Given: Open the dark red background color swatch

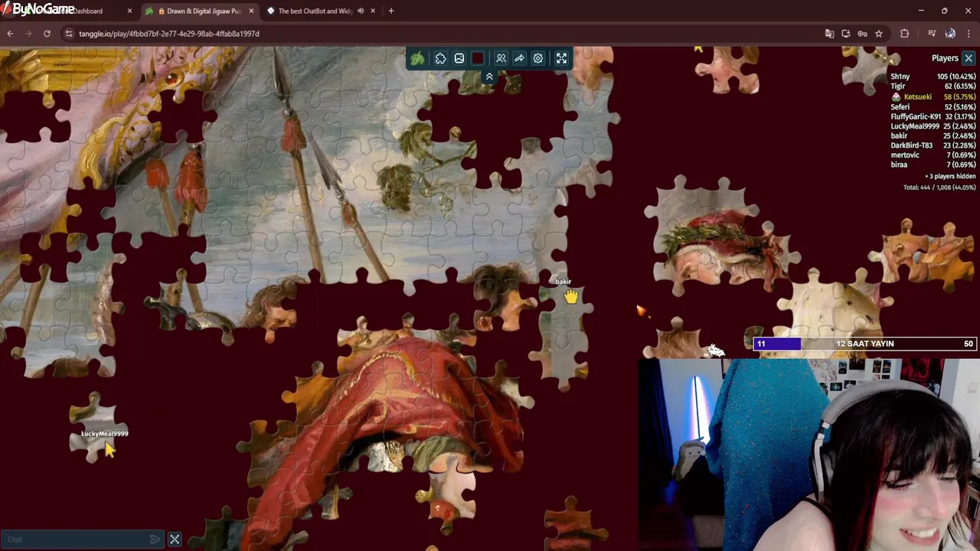Looking at the screenshot, I should (x=478, y=59).
